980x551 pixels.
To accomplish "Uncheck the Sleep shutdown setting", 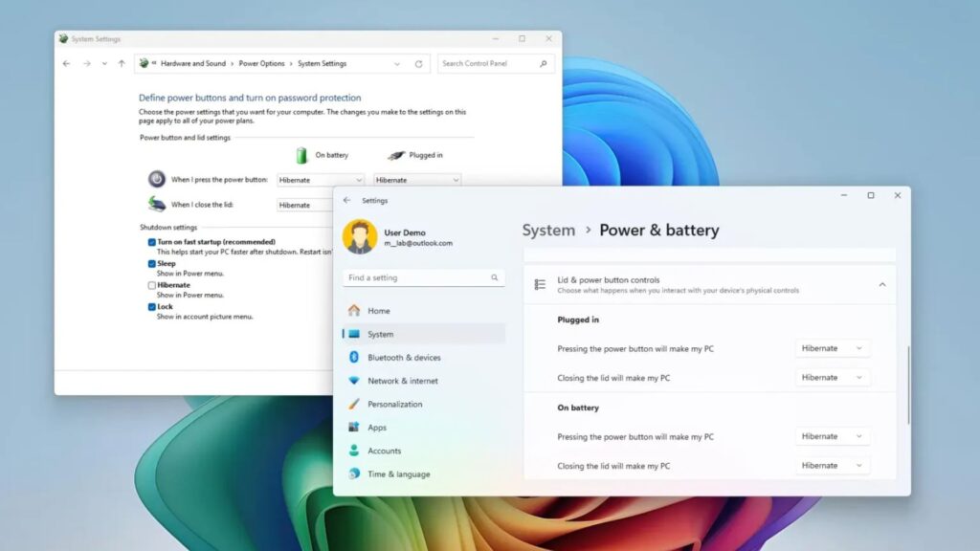I will [152, 263].
